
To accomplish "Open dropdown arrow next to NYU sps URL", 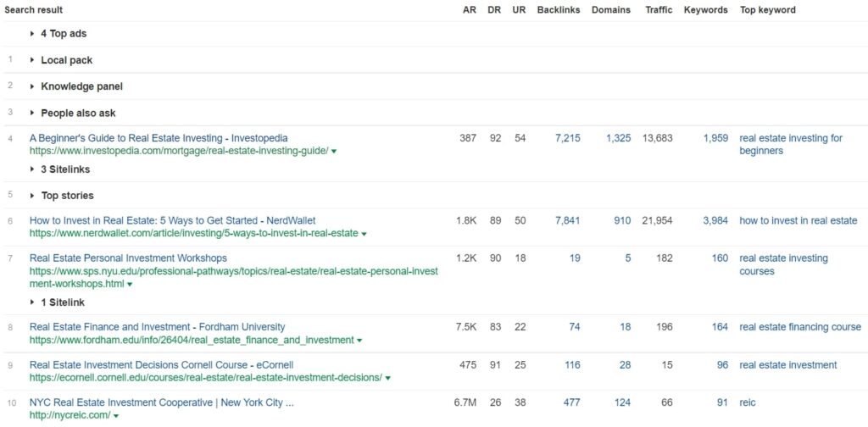I will tap(130, 285).
